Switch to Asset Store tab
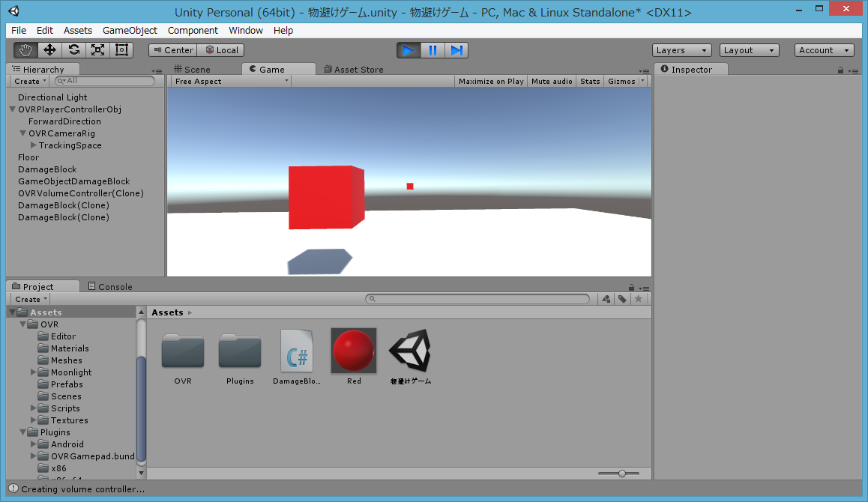 (x=354, y=69)
